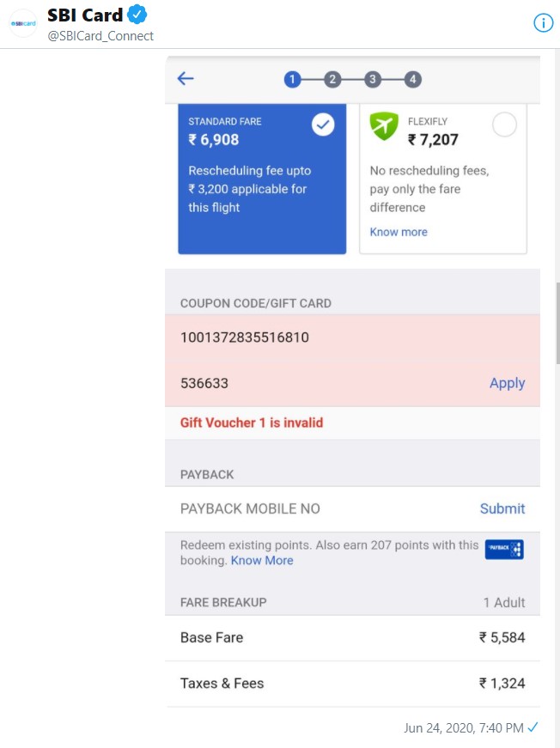Select the Flexifly fare radio button
Screen dimensions: 560x748
click(504, 125)
